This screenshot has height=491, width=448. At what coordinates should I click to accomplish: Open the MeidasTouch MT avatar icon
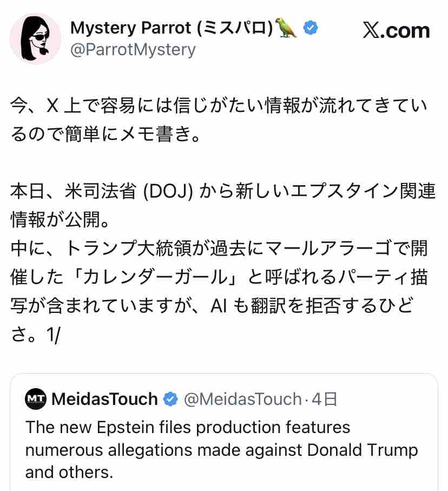36,398
